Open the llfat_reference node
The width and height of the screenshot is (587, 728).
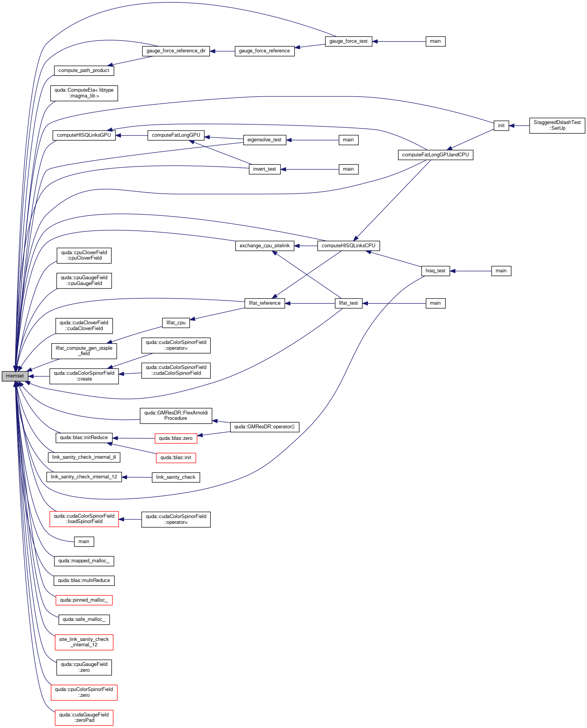click(x=264, y=304)
